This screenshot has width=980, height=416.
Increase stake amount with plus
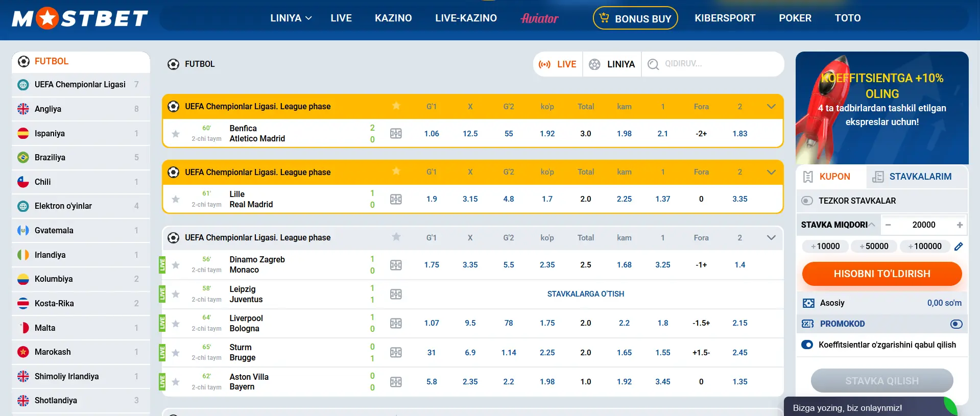pyautogui.click(x=960, y=225)
